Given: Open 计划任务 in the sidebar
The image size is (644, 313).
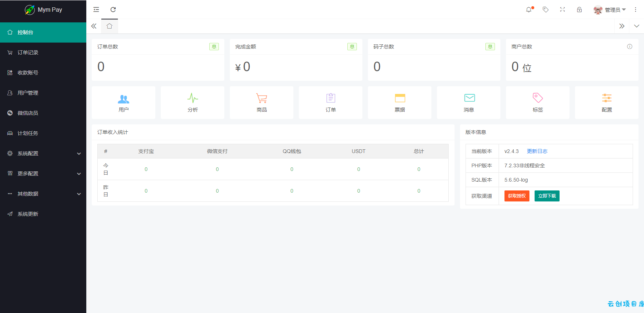Looking at the screenshot, I should 43,133.
